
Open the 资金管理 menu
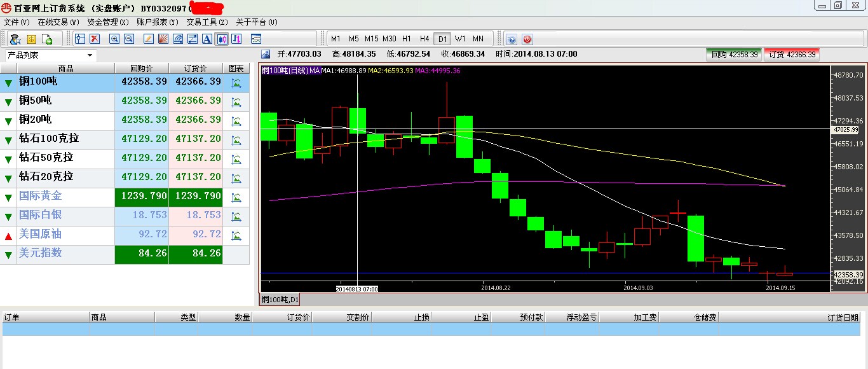pos(108,22)
